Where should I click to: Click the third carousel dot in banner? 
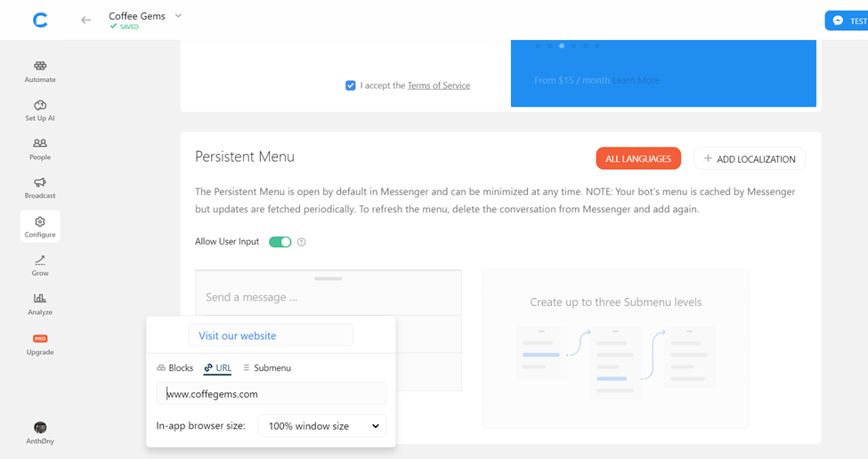(x=562, y=46)
